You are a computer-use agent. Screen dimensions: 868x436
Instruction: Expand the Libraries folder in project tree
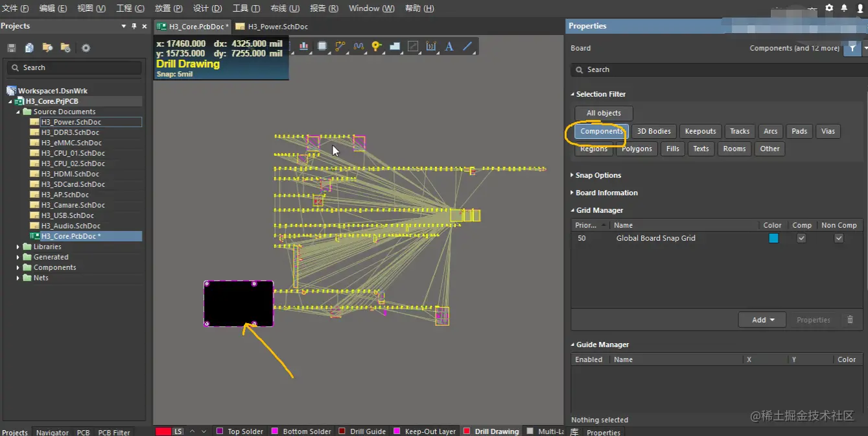18,247
